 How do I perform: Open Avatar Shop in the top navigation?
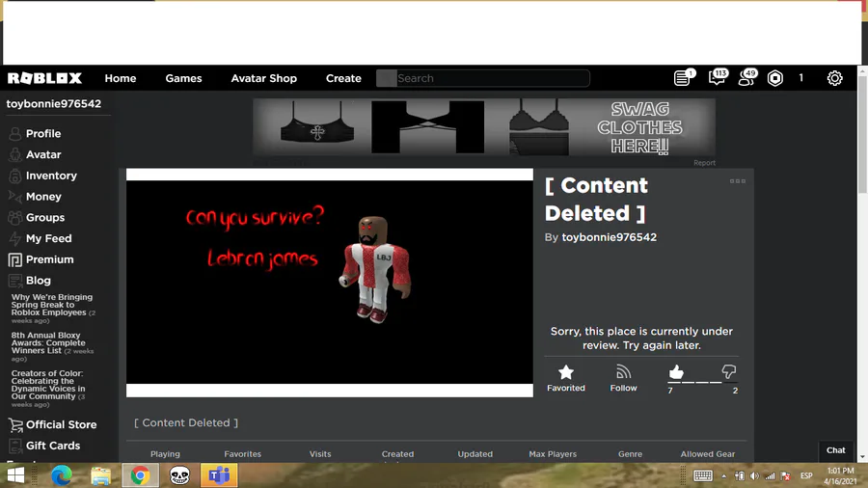tap(263, 78)
